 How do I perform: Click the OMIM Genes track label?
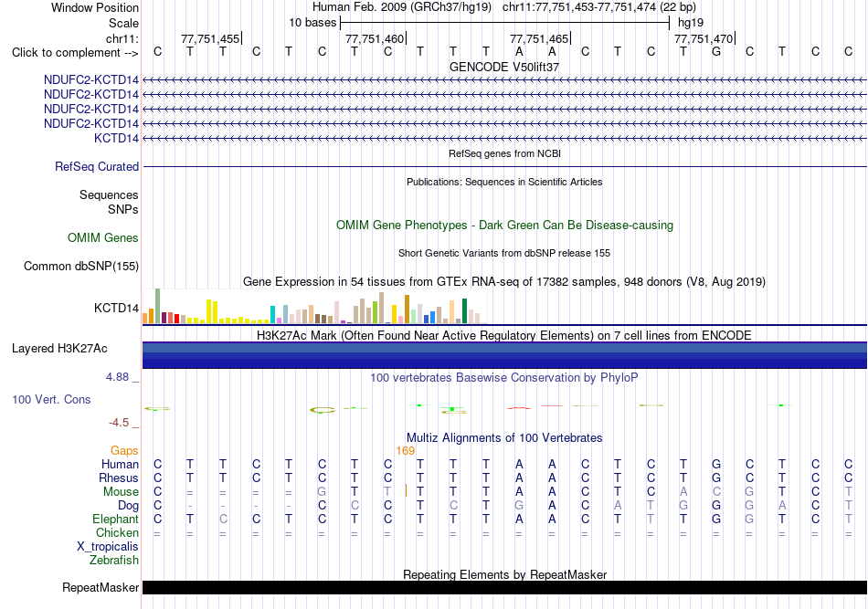103,237
